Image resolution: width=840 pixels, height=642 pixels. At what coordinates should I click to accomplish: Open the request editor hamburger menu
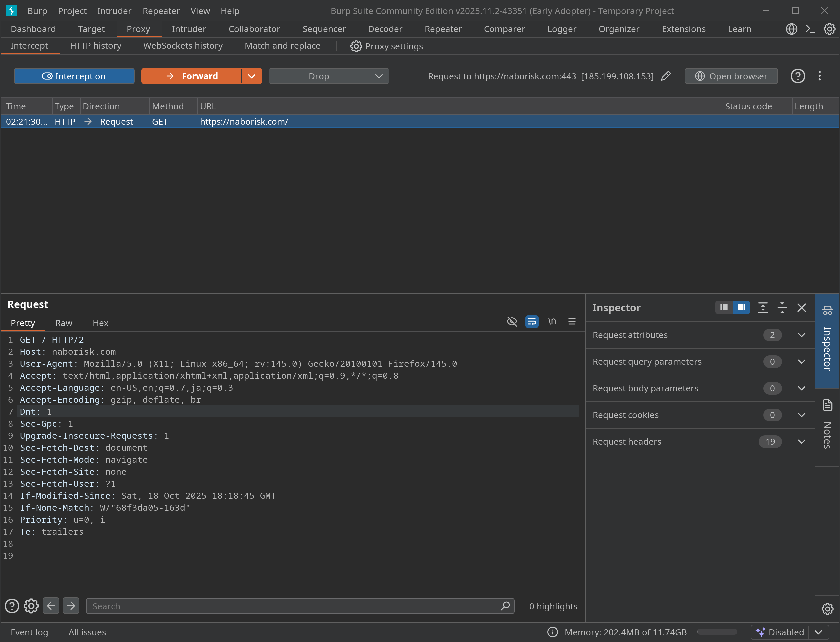pyautogui.click(x=572, y=321)
